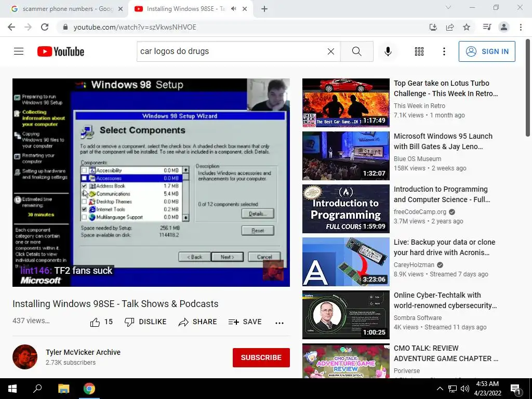Go to the YouTube logo home
Viewport: 532px width, 399px height.
pyautogui.click(x=61, y=51)
